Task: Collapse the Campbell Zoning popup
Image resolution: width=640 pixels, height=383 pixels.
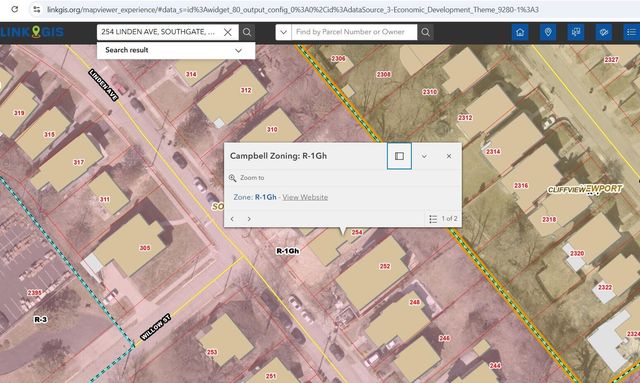Action: click(x=424, y=156)
